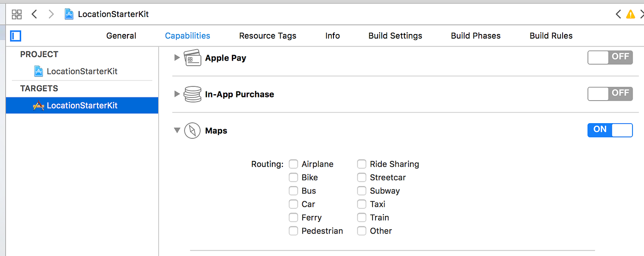Turn on the In-App Purchase switch
Viewport: 644px width, 256px height.
point(610,94)
